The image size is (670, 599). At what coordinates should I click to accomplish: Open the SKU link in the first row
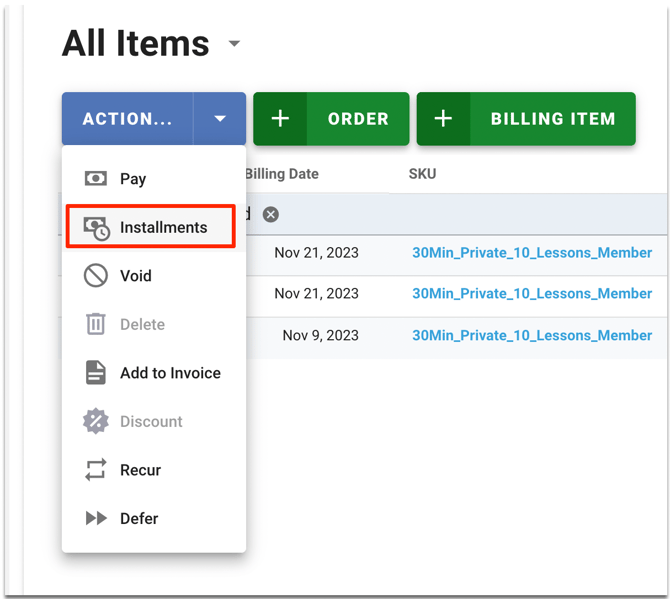pyautogui.click(x=532, y=253)
